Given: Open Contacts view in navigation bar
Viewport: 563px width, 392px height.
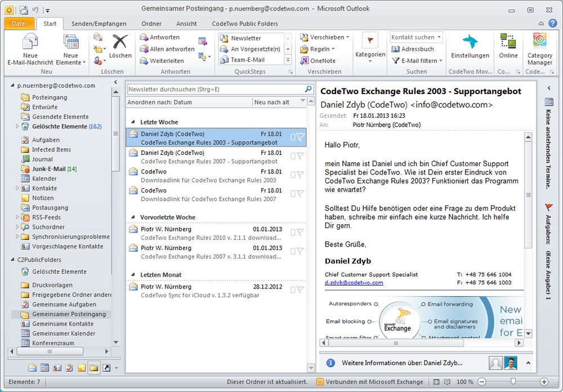Looking at the screenshot, I should coord(57,368).
